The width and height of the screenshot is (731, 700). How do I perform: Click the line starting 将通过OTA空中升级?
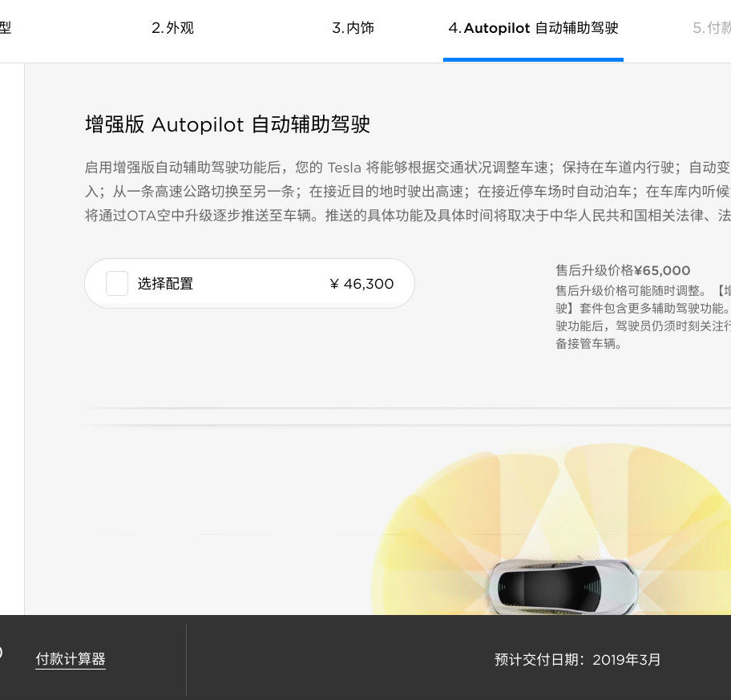(408, 216)
